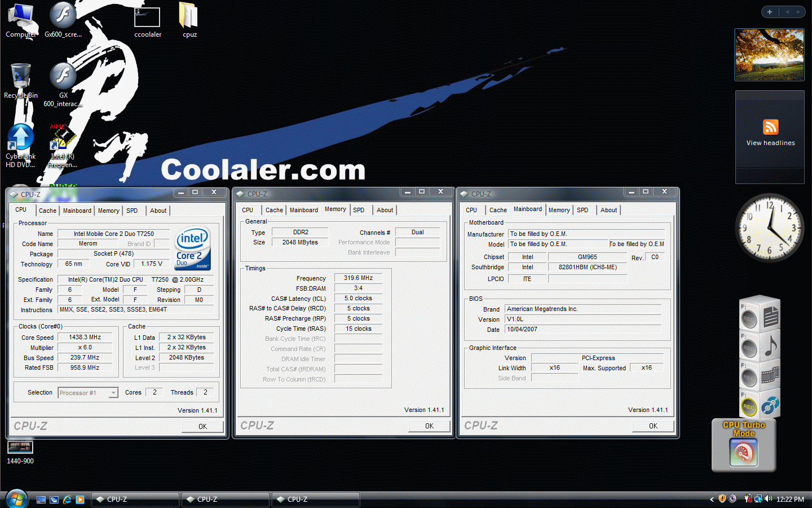Open About tab in Processor CPU-Z window
Viewport: 812px width, 508px height.
158,211
